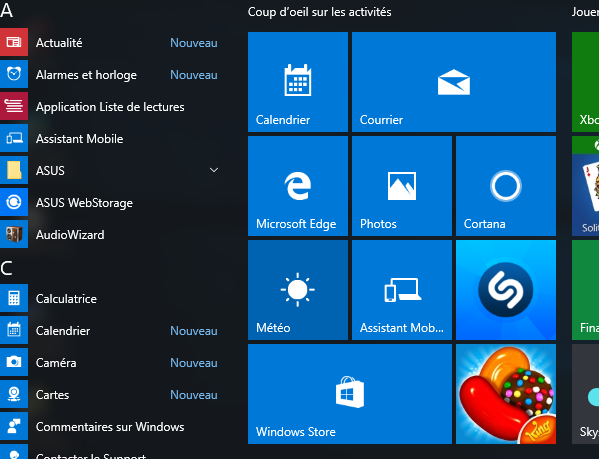599x459 pixels.
Task: Launch ASUS WebStorage icon
Action: [14, 202]
